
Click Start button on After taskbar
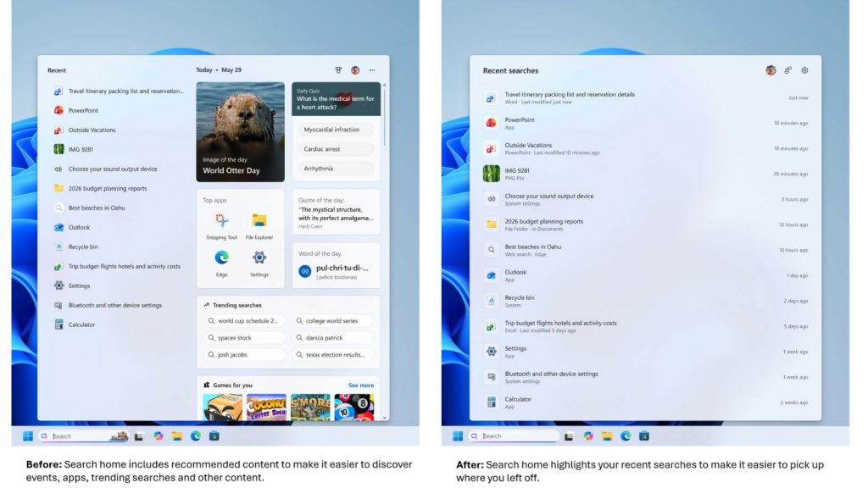[458, 436]
